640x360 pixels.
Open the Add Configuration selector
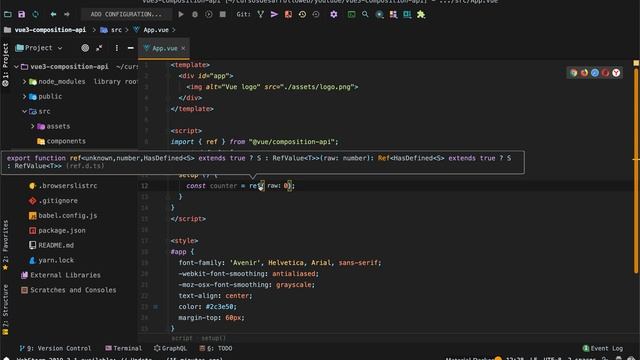(126, 14)
